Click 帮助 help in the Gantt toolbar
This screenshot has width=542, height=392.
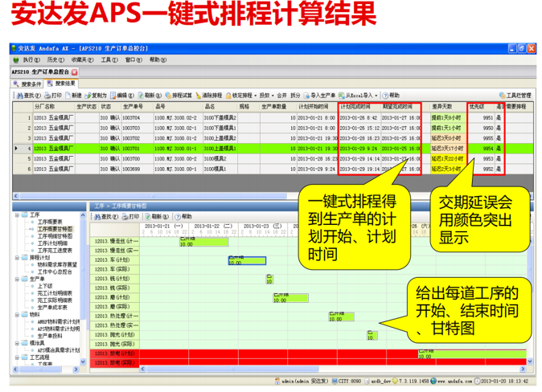coord(183,217)
